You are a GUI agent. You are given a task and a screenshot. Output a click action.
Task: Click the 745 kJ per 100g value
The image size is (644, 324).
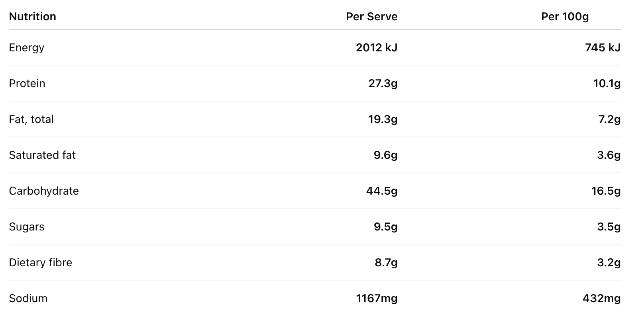(603, 48)
